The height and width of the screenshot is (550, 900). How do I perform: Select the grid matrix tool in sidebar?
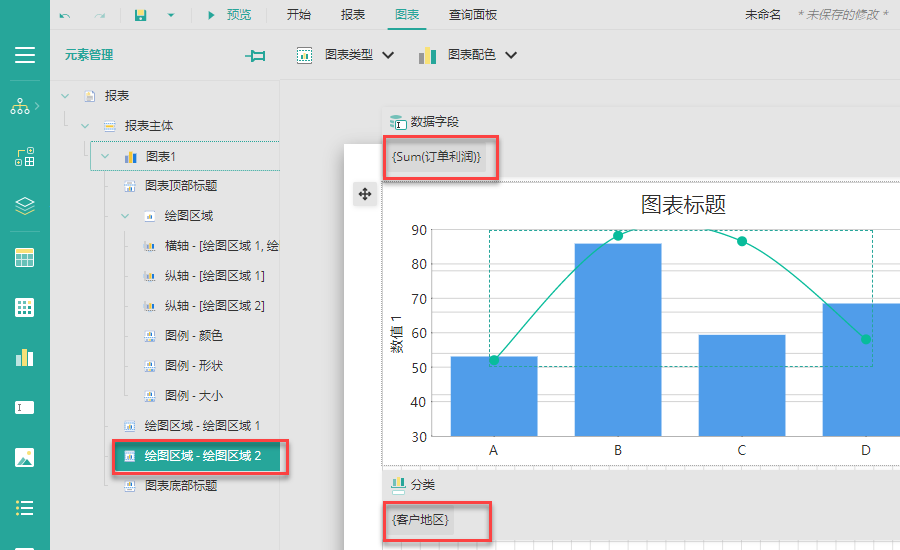pos(25,308)
